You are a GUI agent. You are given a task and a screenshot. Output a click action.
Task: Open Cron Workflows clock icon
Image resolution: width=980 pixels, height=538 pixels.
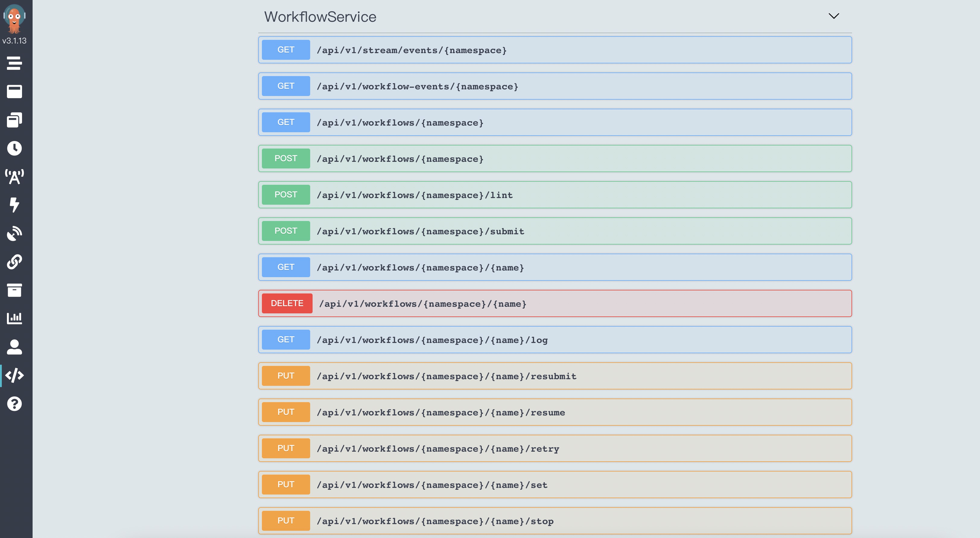coord(14,148)
